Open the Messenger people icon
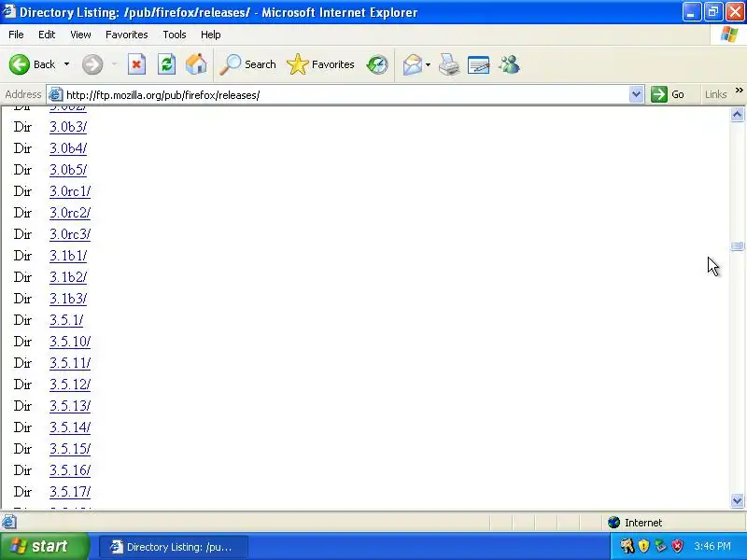Image resolution: width=747 pixels, height=560 pixels. [509, 64]
